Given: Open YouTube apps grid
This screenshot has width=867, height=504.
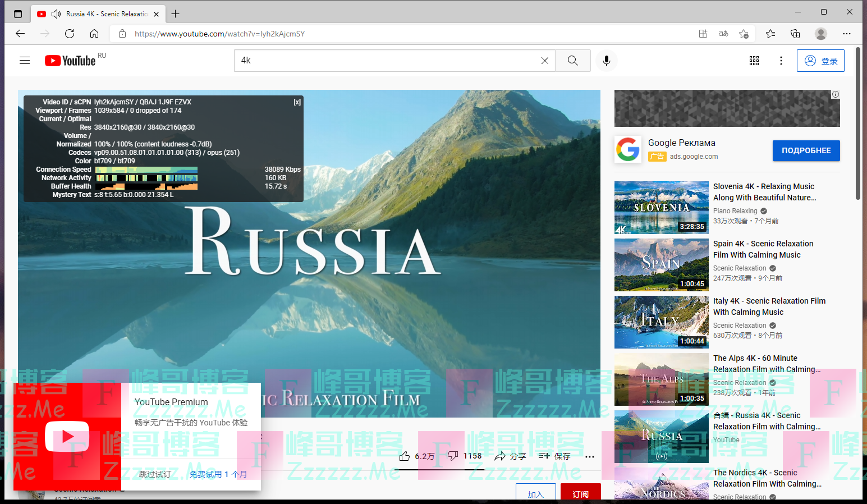Looking at the screenshot, I should pyautogui.click(x=754, y=61).
